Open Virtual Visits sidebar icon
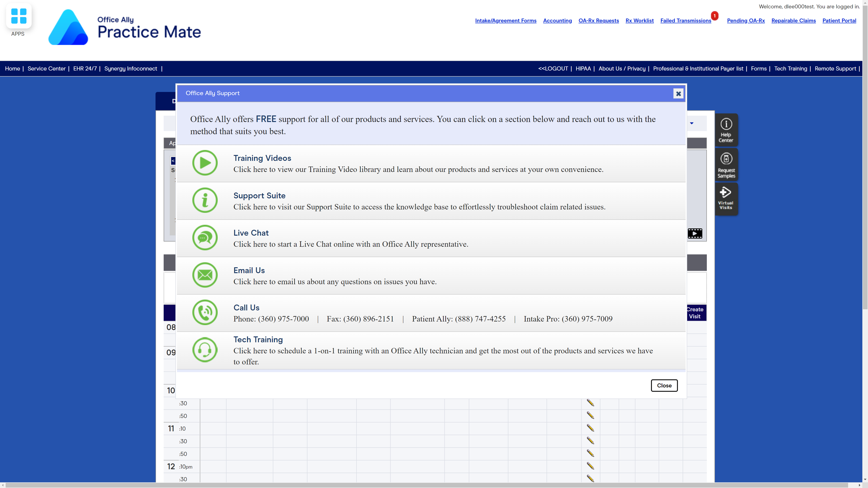Viewport: 868px width, 488px height. point(726,199)
